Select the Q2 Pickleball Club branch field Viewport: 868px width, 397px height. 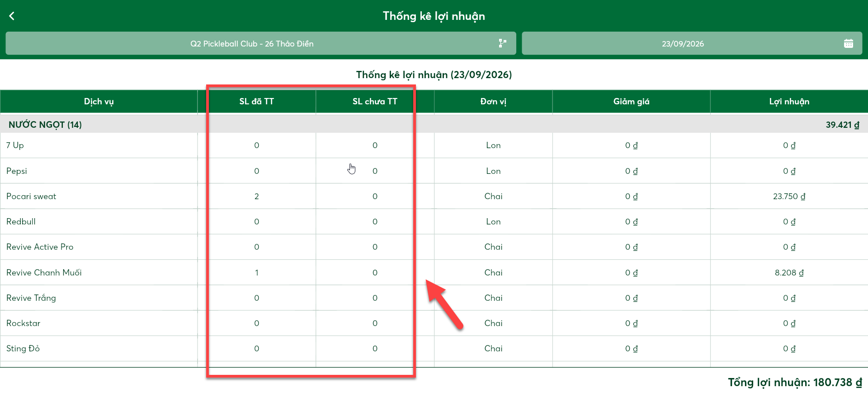tap(261, 43)
